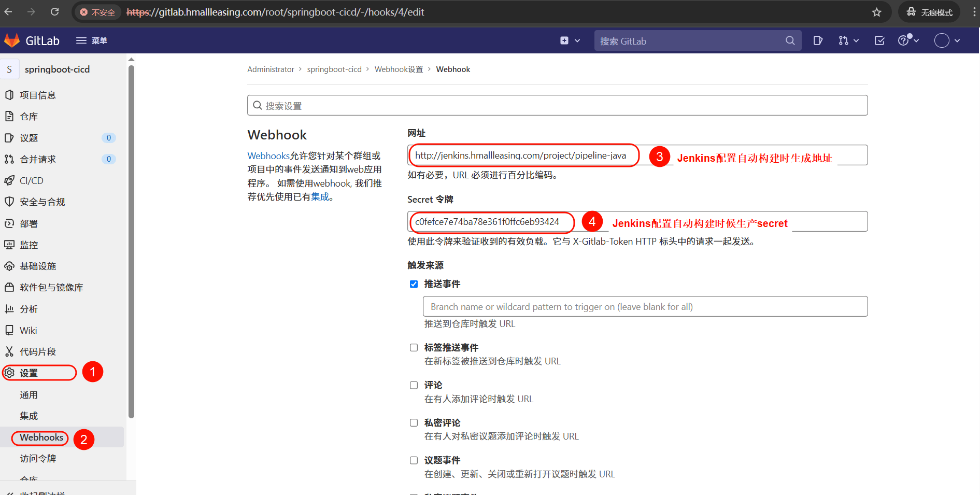Open the user avatar dropdown menu

947,40
